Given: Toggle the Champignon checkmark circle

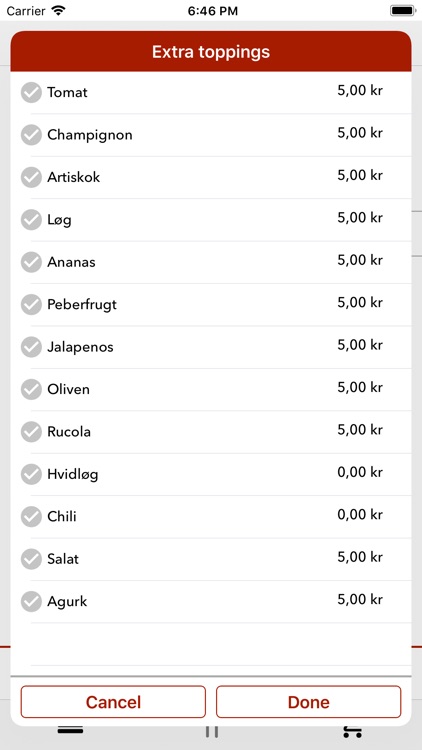Looking at the screenshot, I should pyautogui.click(x=31, y=135).
